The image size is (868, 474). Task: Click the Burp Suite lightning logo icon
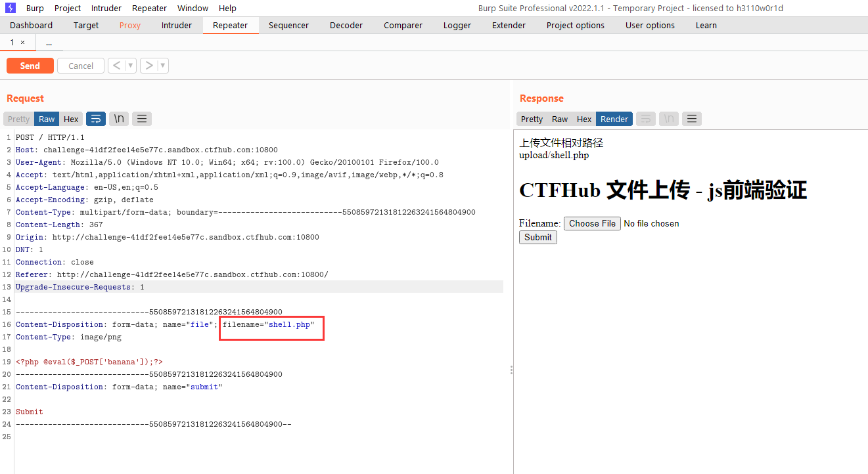point(11,8)
